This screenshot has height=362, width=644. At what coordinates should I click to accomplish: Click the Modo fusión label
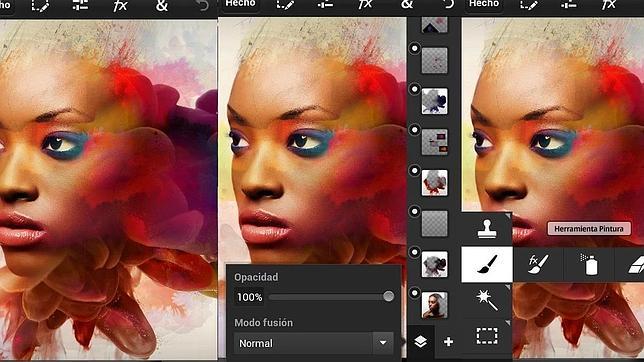point(264,323)
